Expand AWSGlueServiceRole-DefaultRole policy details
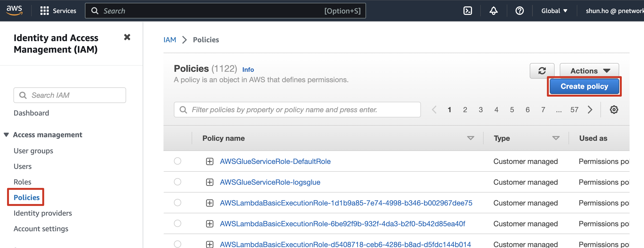Image resolution: width=644 pixels, height=248 pixels. click(209, 161)
